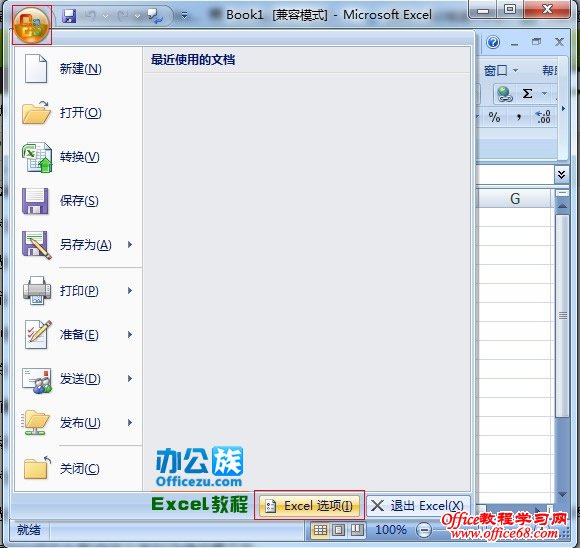Image resolution: width=580 pixels, height=548 pixels.
Task: Click the AutoSum sigma icon
Action: (x=527, y=93)
